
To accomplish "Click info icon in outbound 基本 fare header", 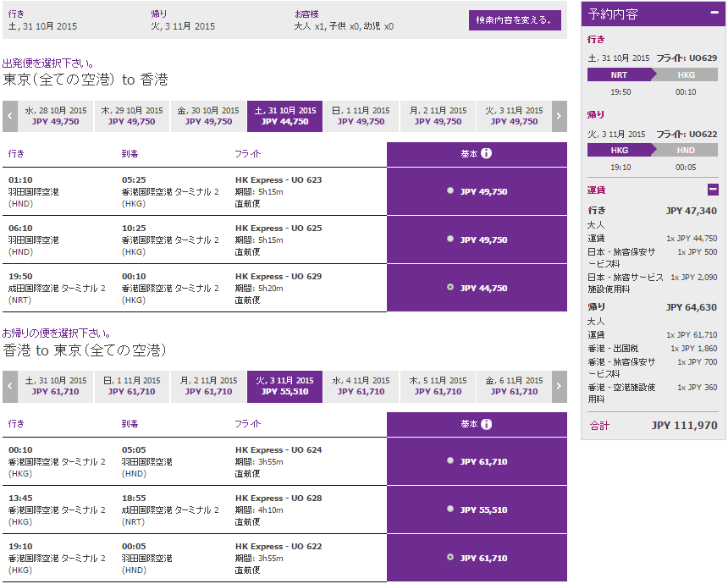I will [487, 154].
